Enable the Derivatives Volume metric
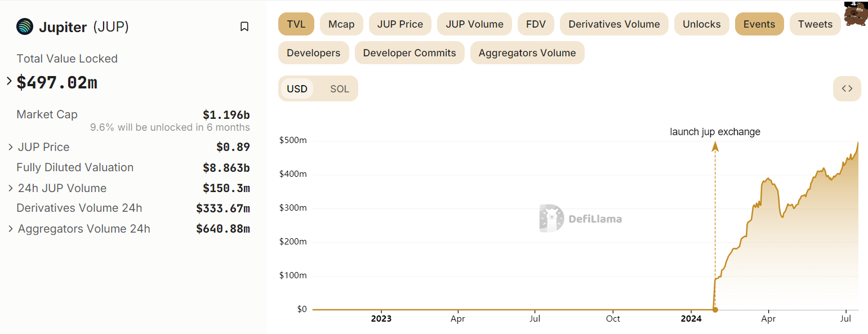Viewport: 868px width, 334px height. pos(614,24)
